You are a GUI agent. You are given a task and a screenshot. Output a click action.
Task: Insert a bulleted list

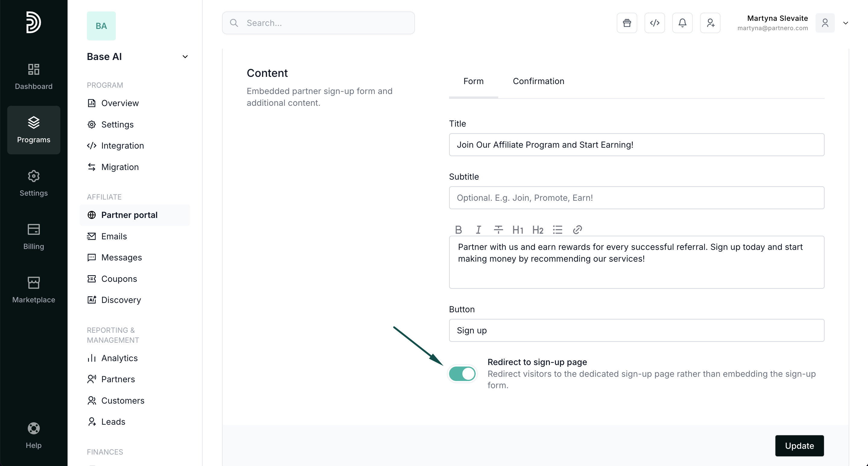tap(557, 230)
